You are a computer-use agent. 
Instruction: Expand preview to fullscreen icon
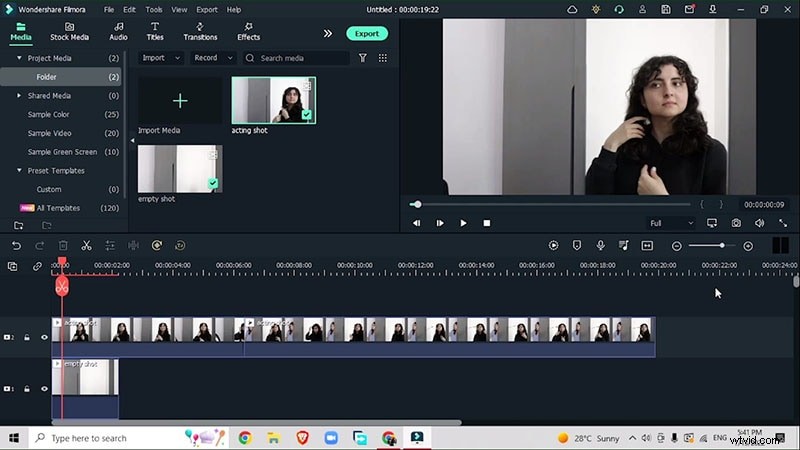783,223
